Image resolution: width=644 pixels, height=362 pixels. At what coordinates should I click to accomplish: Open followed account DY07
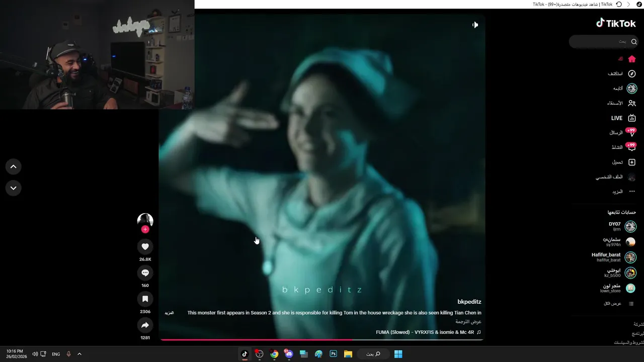pyautogui.click(x=614, y=226)
